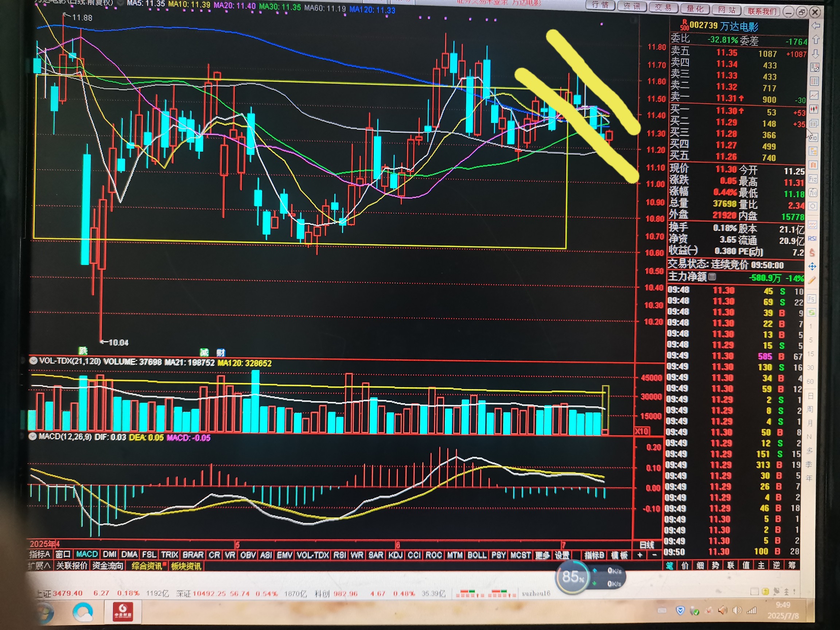Viewport: 840px width, 630px height.
Task: Switch sub-chart indicator to DMI
Action: [109, 554]
